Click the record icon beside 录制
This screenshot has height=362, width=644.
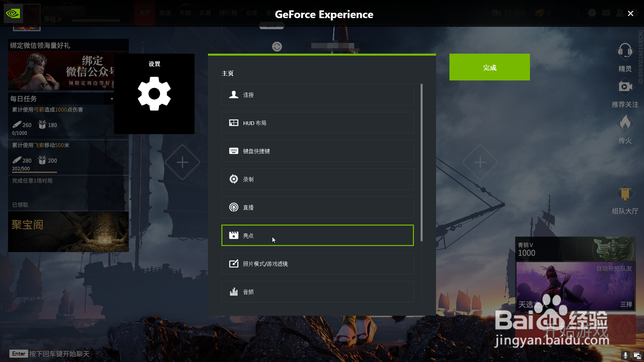234,179
